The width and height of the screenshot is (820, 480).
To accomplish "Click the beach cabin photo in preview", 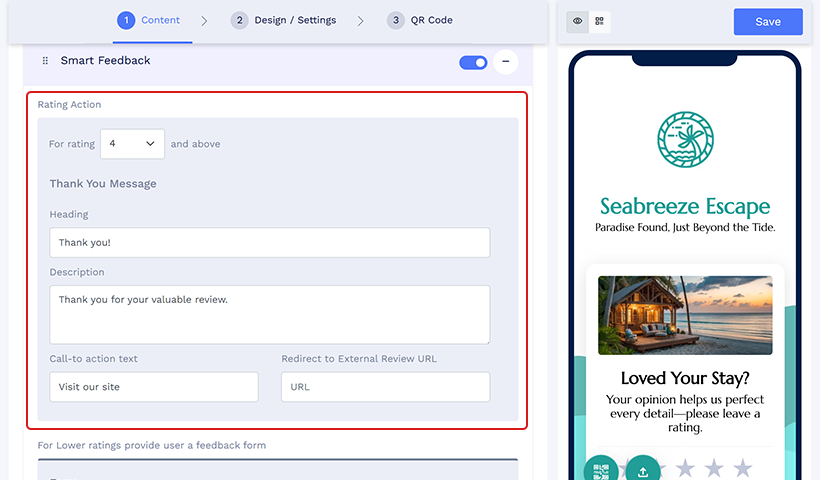I will pyautogui.click(x=685, y=315).
